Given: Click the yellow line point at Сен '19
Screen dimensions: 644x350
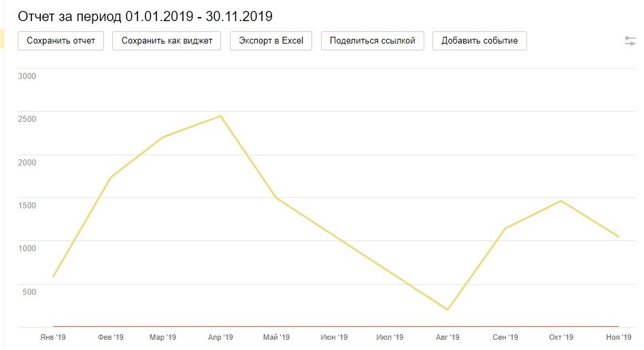Looking at the screenshot, I should (505, 228).
